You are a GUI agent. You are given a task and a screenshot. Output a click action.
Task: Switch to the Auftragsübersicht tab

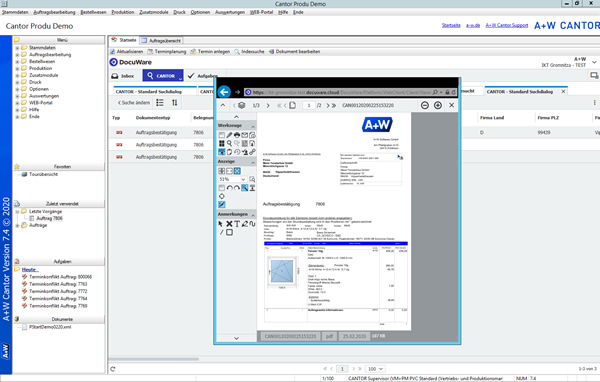pyautogui.click(x=161, y=41)
